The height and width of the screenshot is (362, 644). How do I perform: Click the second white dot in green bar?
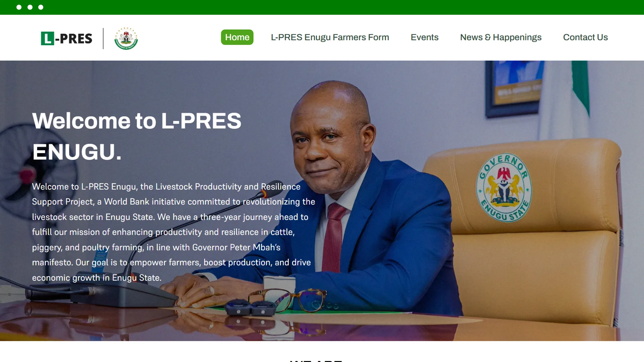coord(30,7)
